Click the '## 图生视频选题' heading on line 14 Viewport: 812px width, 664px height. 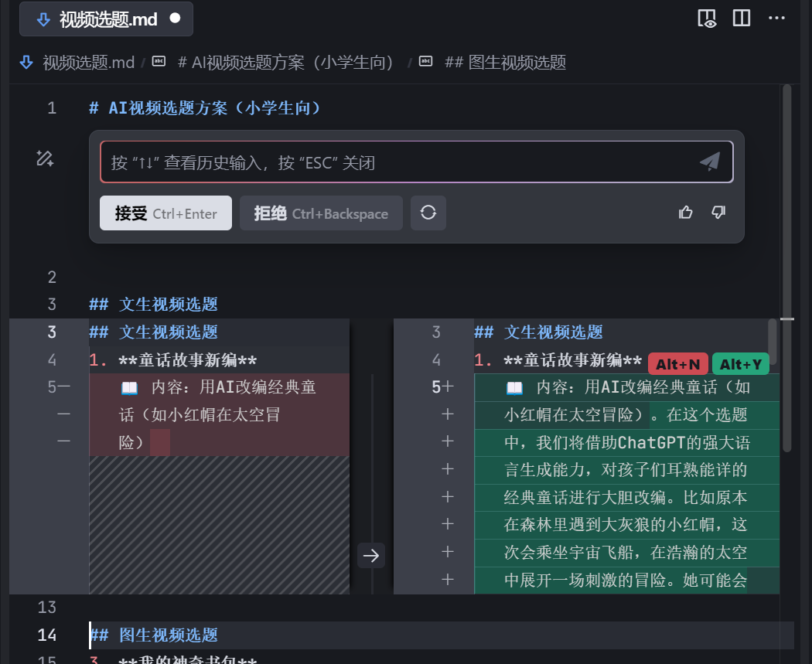point(153,635)
